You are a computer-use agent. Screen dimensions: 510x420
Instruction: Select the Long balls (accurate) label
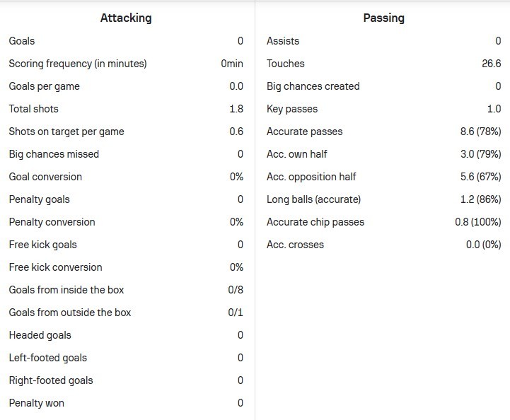313,199
